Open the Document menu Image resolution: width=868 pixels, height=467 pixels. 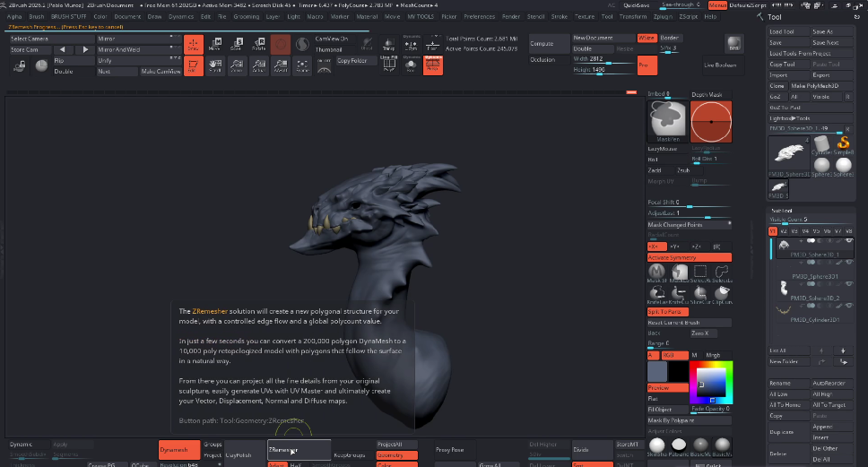pos(127,17)
